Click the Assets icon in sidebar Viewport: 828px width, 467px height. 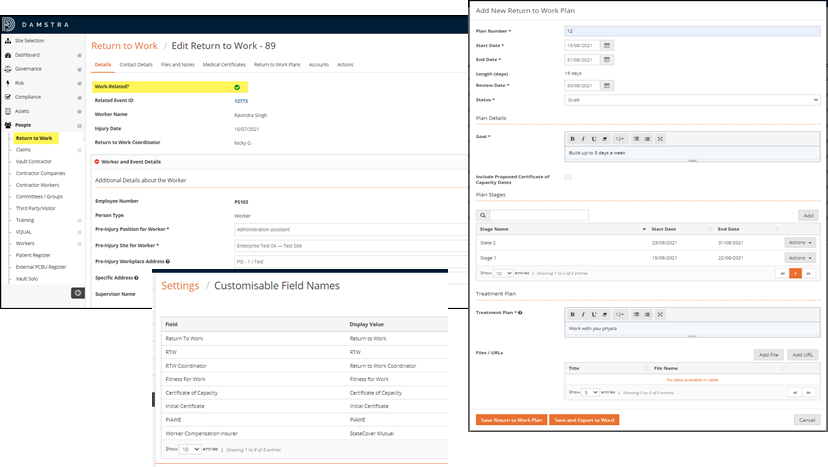tap(8, 111)
